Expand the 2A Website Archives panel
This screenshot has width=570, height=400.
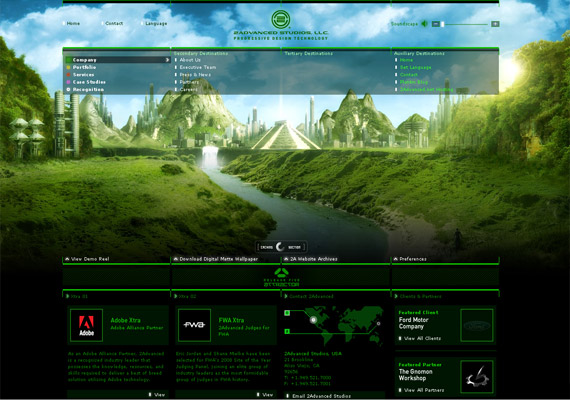point(310,259)
